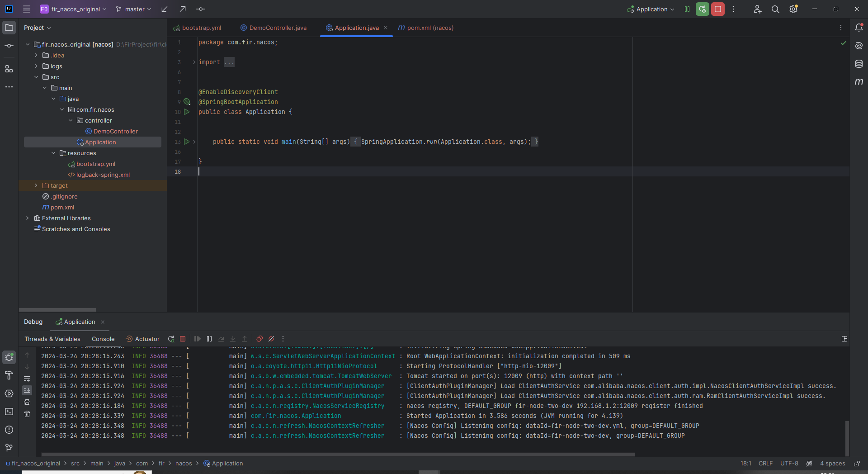Image resolution: width=868 pixels, height=474 pixels.
Task: Open UTF-8 encoding selector
Action: pos(789,464)
